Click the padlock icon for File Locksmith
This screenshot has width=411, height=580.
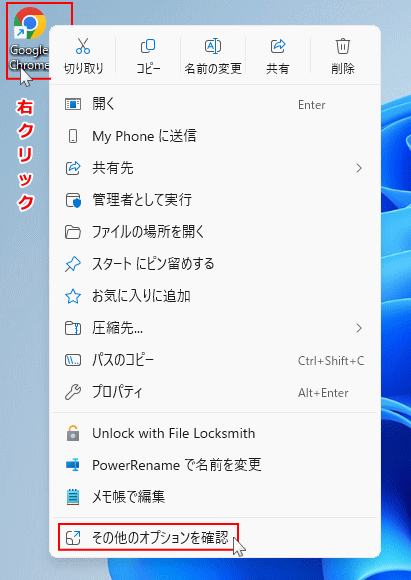73,433
